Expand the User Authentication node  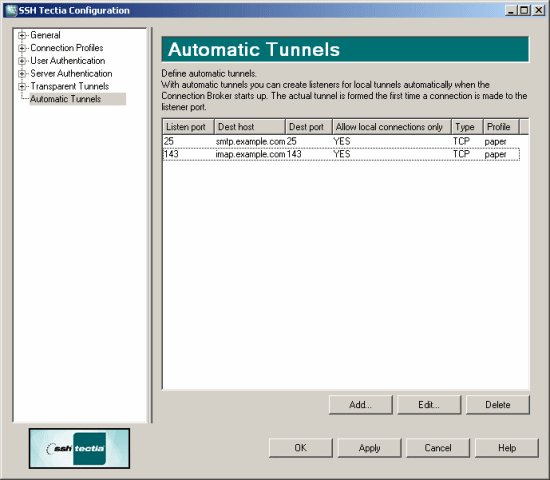click(x=22, y=61)
